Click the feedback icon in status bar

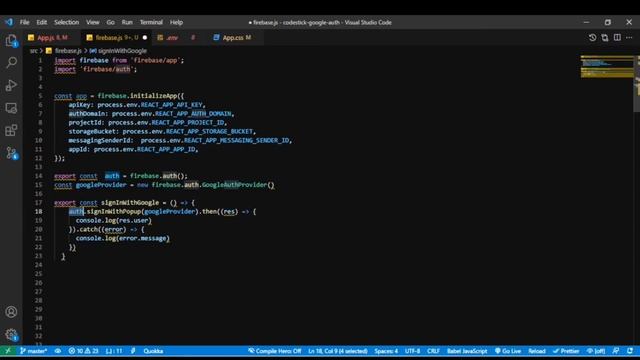pyautogui.click(x=616, y=351)
